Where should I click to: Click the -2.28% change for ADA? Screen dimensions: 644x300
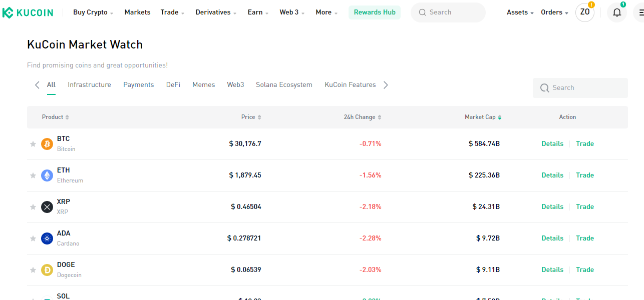click(371, 238)
